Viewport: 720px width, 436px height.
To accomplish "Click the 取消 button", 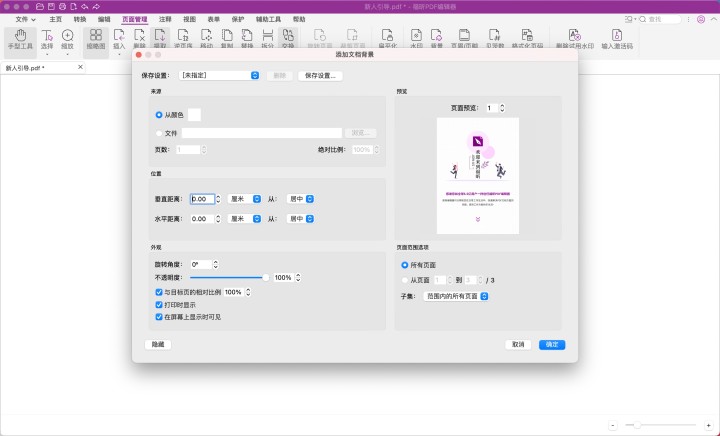I will [518, 344].
